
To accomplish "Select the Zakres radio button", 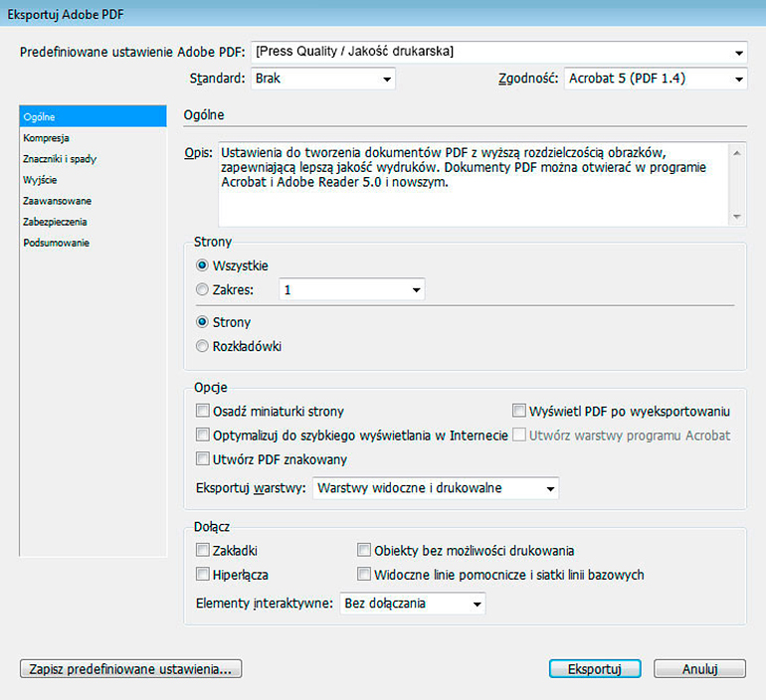I will pyautogui.click(x=202, y=289).
